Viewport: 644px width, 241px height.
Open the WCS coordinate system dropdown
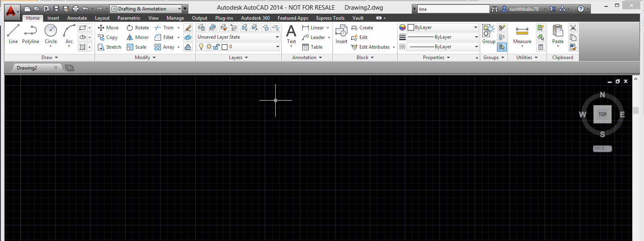603,148
